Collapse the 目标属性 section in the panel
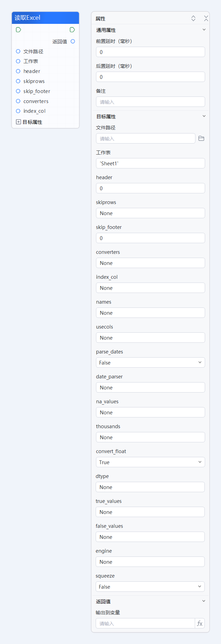The height and width of the screenshot is (644, 221). coord(204,116)
